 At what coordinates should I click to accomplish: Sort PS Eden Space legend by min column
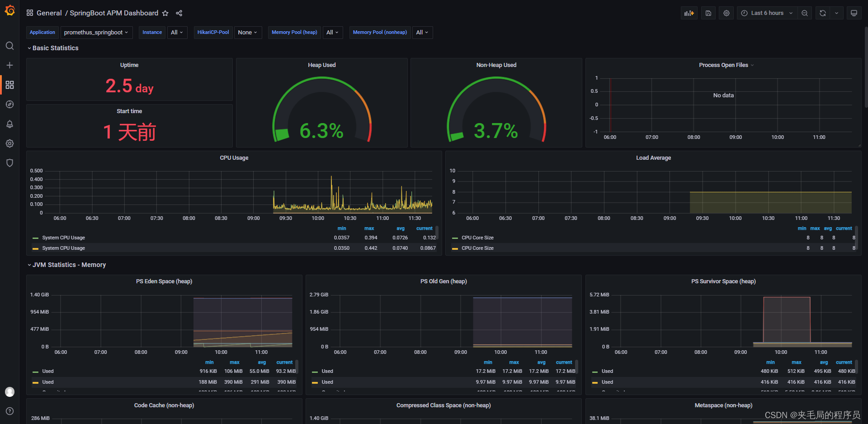point(209,362)
